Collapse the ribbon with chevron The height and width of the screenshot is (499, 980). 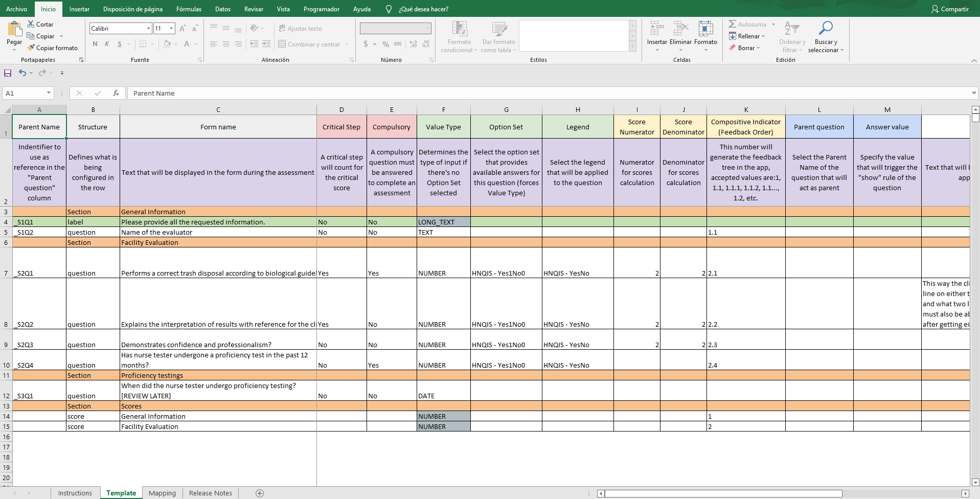(x=974, y=60)
